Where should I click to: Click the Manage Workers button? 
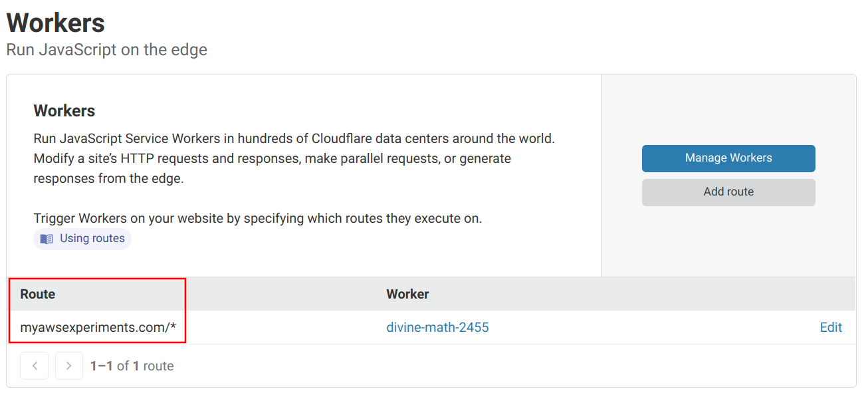coord(728,158)
